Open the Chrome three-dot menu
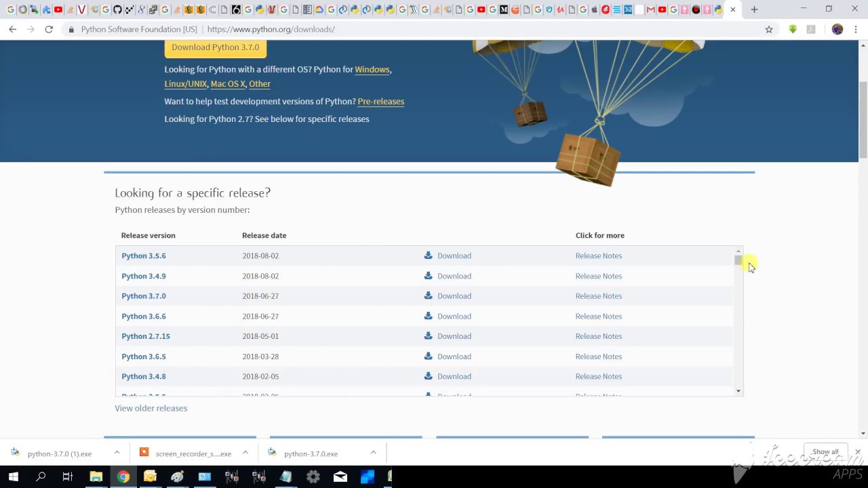Image resolution: width=868 pixels, height=488 pixels. pos(856,29)
